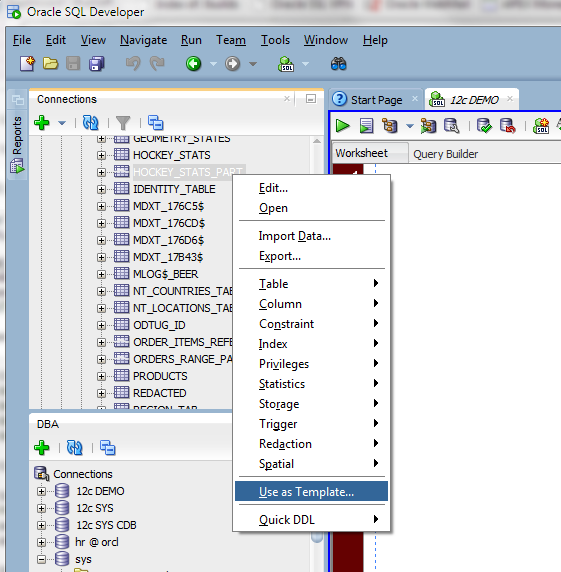This screenshot has height=572, width=561.
Task: Close the Start Page tab
Action: 415,98
